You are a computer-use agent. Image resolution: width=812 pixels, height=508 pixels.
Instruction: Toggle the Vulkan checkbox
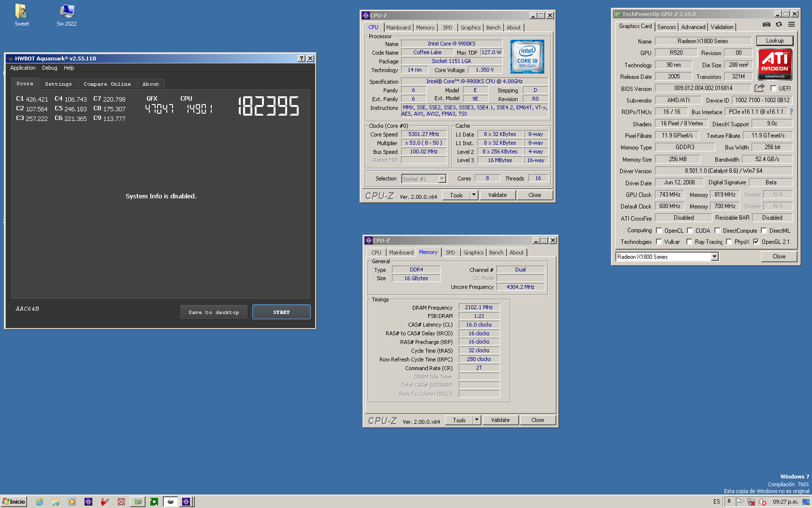click(659, 241)
